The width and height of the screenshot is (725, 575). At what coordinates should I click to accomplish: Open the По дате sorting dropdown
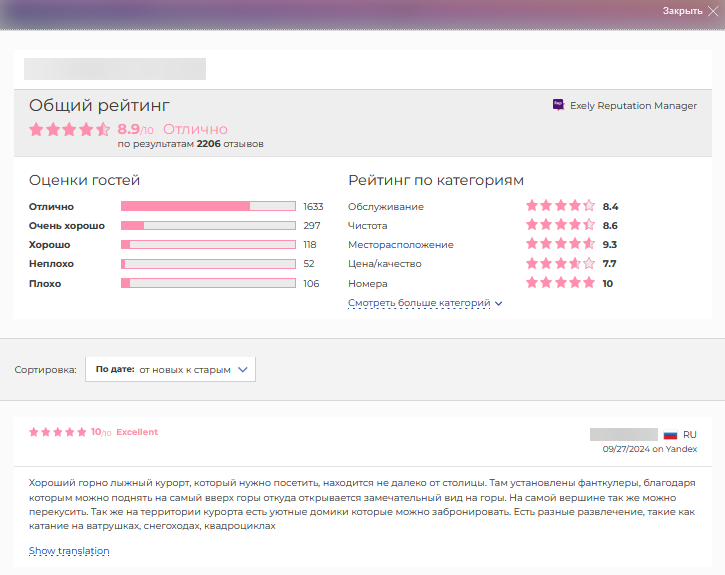(170, 369)
